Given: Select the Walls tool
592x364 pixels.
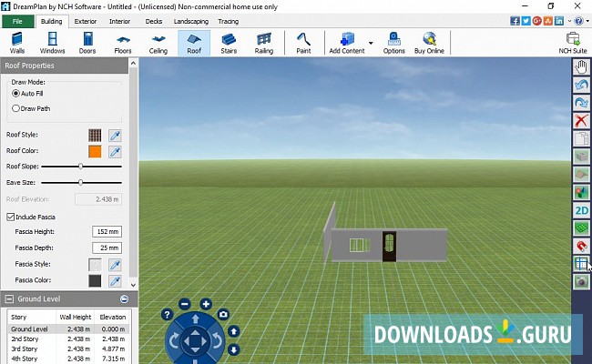Looking at the screenshot, I should coord(17,43).
